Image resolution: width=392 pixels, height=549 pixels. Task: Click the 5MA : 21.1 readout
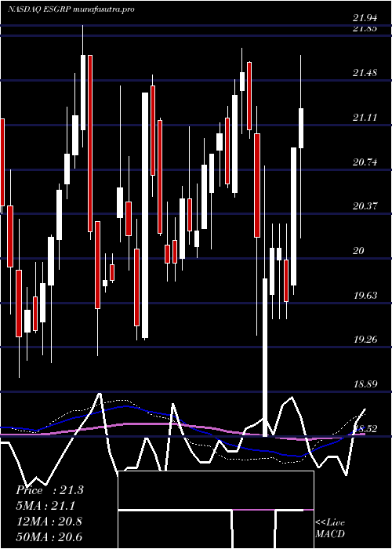[x=45, y=506]
